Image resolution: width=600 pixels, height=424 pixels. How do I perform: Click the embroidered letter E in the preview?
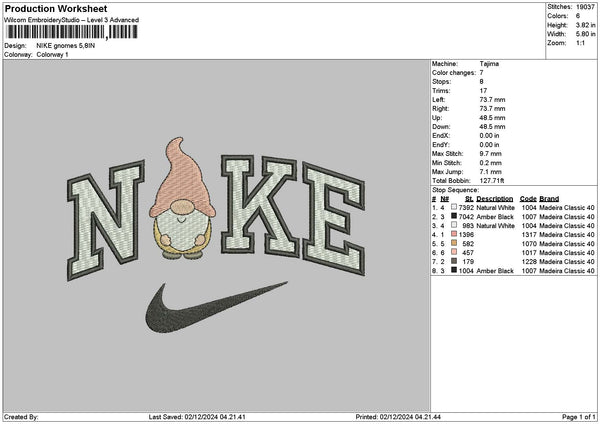pyautogui.click(x=334, y=218)
